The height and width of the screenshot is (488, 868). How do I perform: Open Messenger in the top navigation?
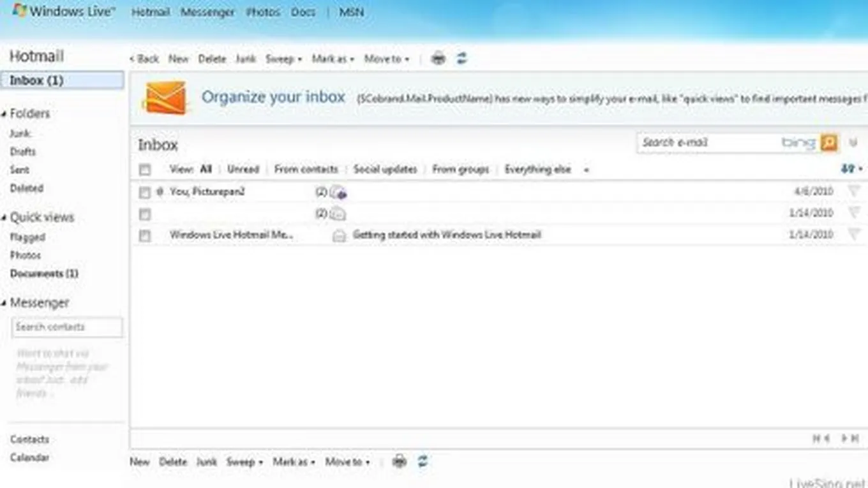click(207, 12)
